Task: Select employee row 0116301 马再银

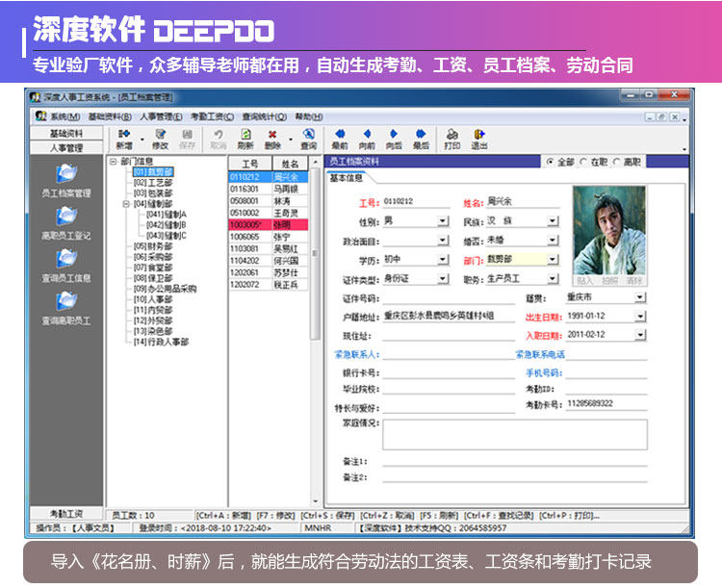Action: click(269, 190)
